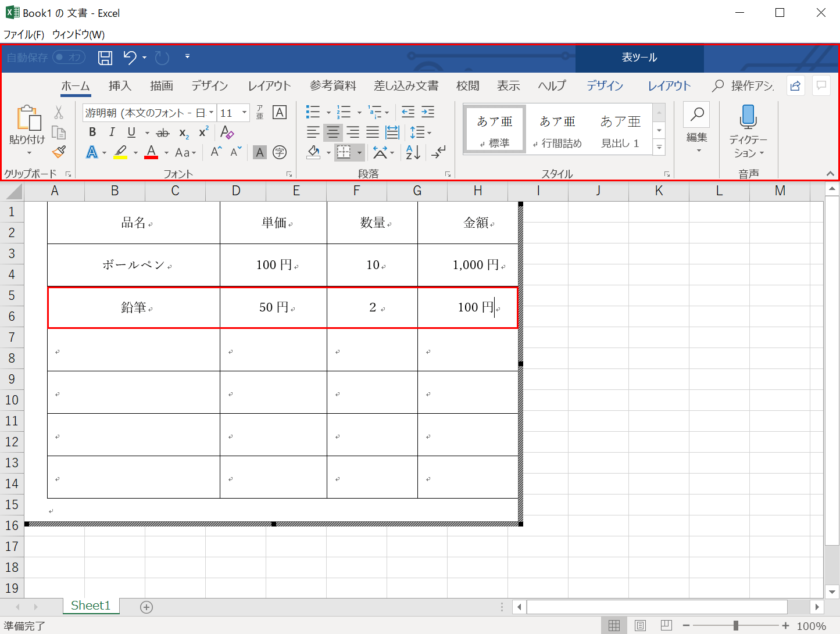The image size is (840, 634).
Task: Collapse the ribbon with the arrow
Action: pyautogui.click(x=830, y=174)
